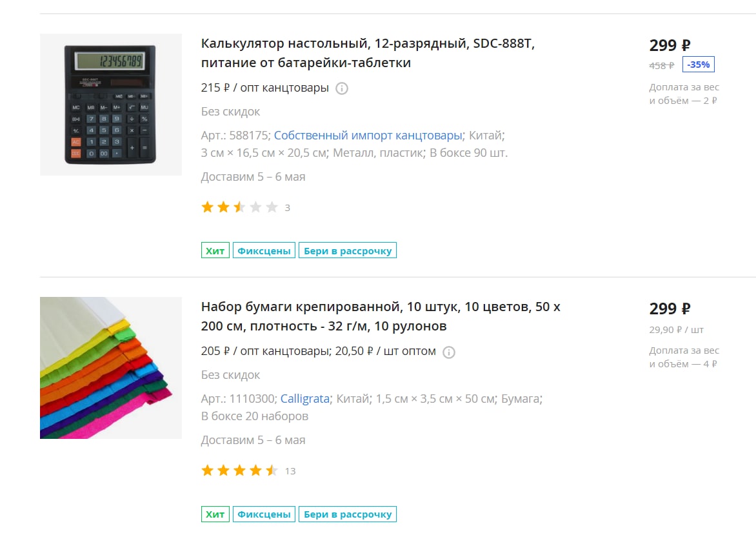The image size is (756, 537).
Task: Click Хит tag under the calculator
Action: click(215, 250)
